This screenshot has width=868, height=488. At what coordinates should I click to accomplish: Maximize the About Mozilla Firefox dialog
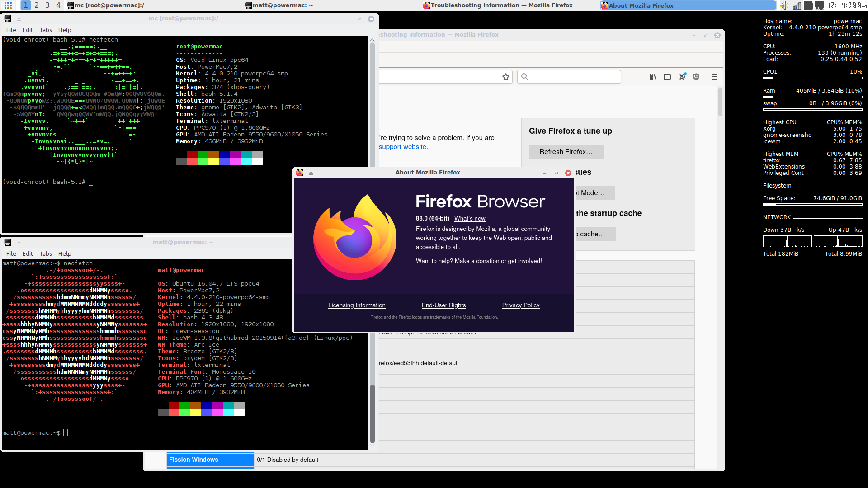[x=557, y=173]
